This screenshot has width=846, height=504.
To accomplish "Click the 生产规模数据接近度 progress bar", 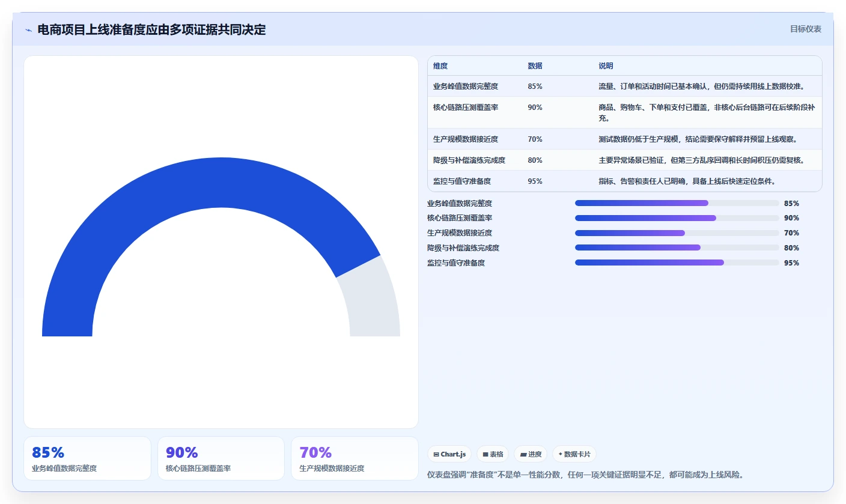I will [x=677, y=233].
